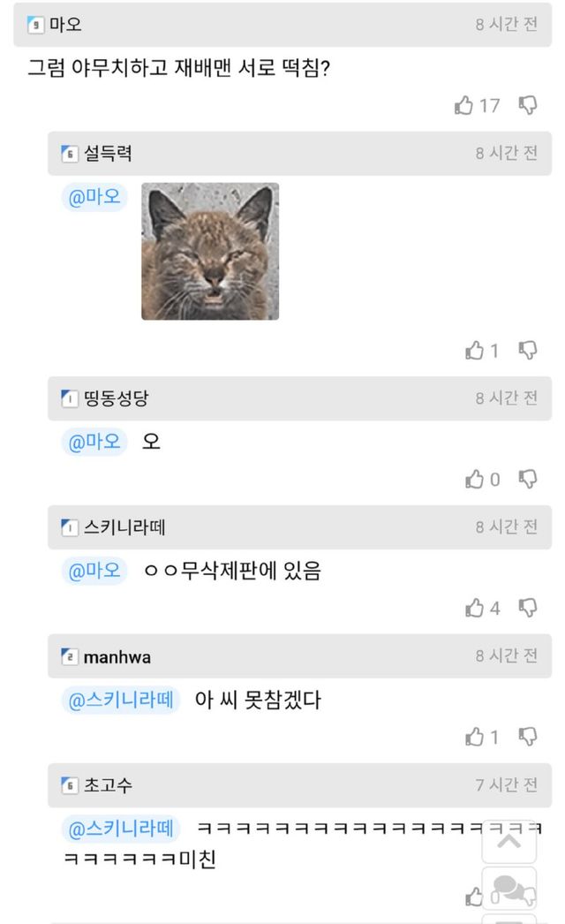The height and width of the screenshot is (924, 565).
Task: Open 스키니라떼's user profile name
Action: (x=124, y=528)
